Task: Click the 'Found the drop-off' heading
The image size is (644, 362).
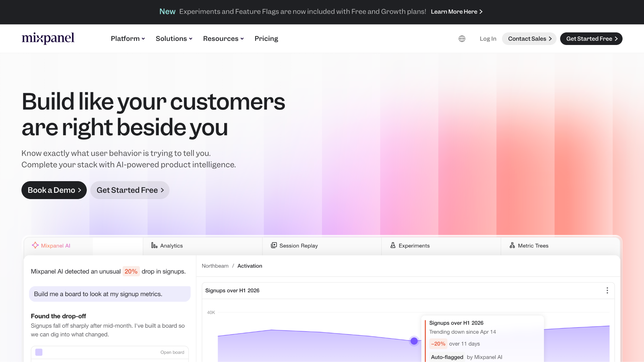Action: click(x=58, y=316)
